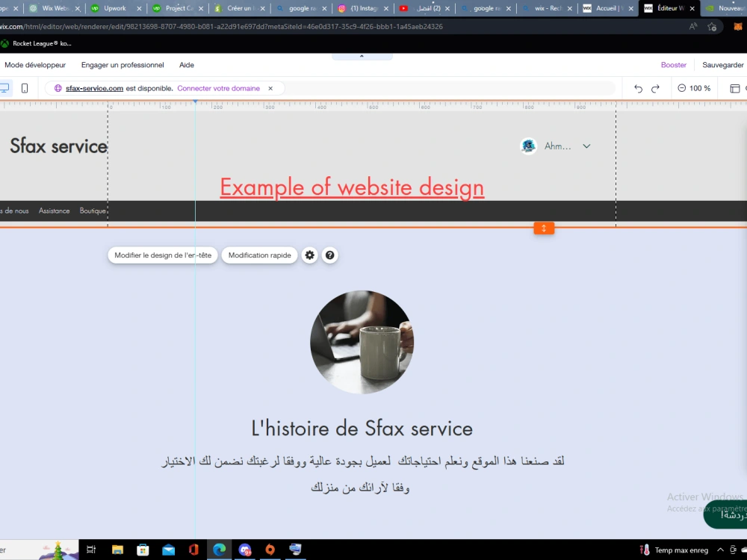Select the undo icon in the toolbar
The height and width of the screenshot is (560, 747).
coord(638,87)
